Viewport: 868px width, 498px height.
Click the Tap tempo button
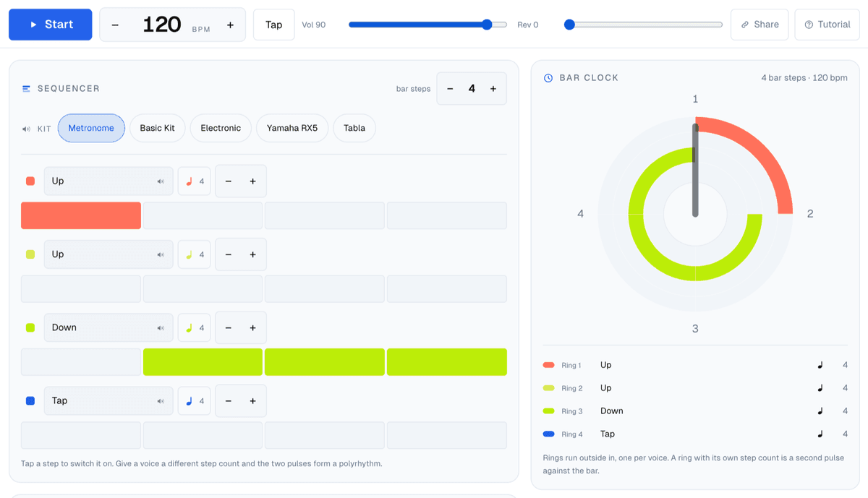tap(274, 25)
